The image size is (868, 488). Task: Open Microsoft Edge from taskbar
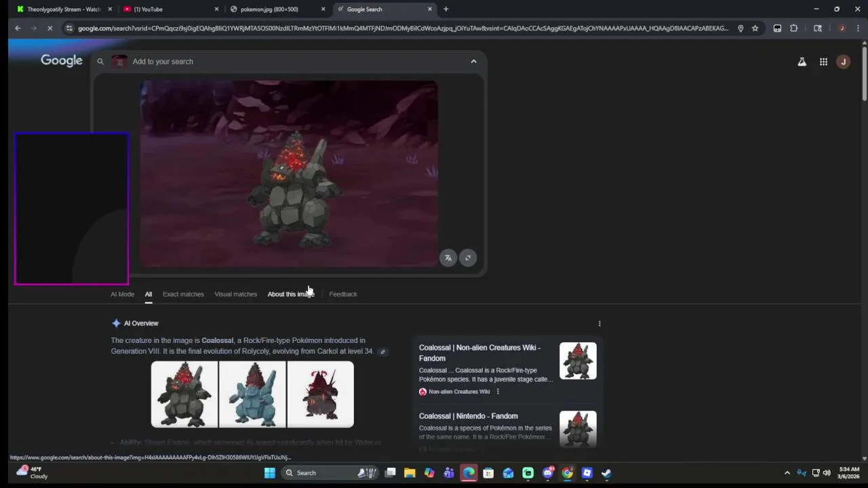[469, 473]
